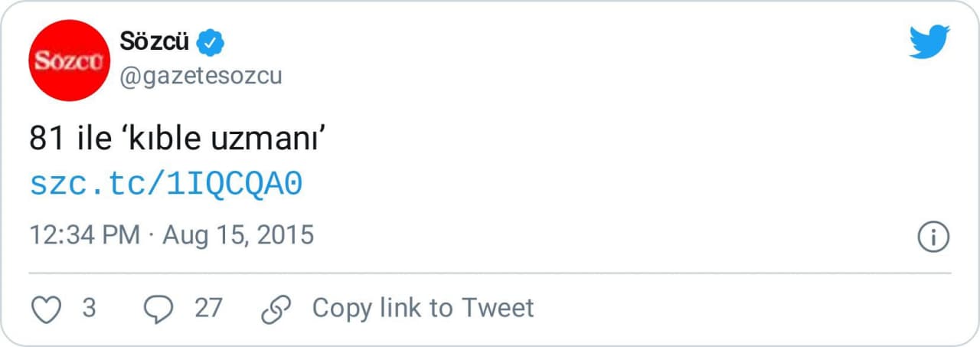Click the reply count 27
This screenshot has height=347, width=980.
click(208, 308)
